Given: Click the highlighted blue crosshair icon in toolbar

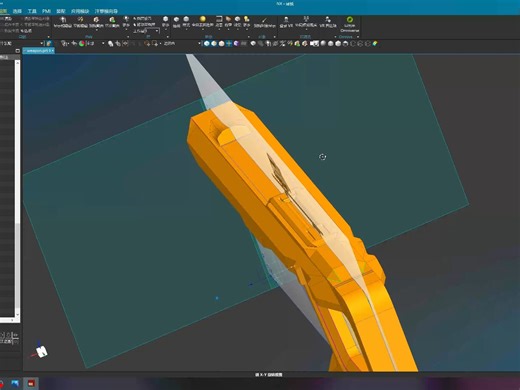Looking at the screenshot, I should tap(229, 43).
